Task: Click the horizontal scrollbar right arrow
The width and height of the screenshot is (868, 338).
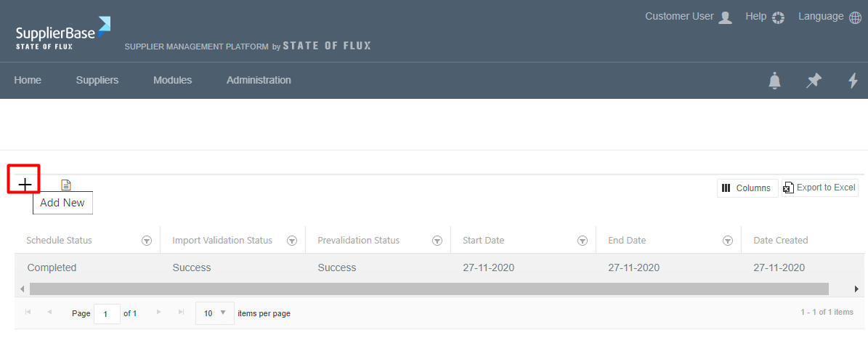Action: point(858,289)
